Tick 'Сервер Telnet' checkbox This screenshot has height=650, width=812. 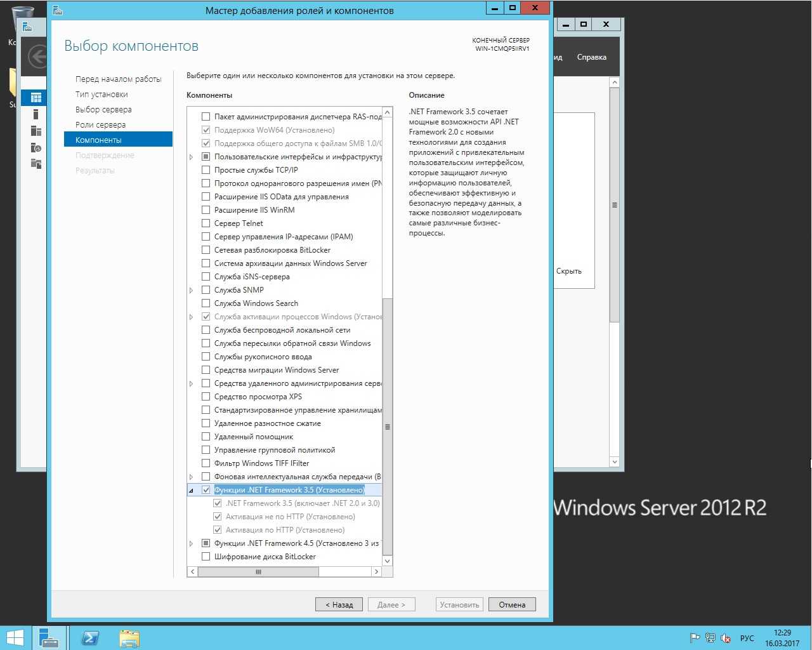[x=206, y=223]
